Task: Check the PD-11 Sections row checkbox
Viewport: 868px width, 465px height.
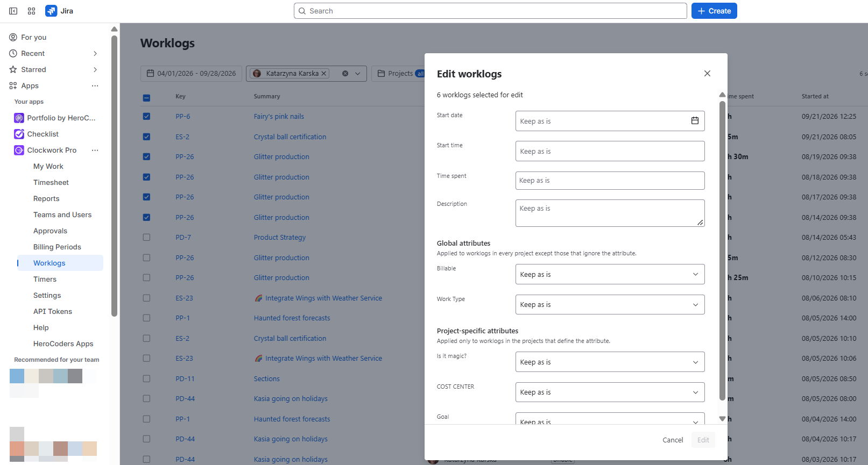Action: tap(146, 378)
